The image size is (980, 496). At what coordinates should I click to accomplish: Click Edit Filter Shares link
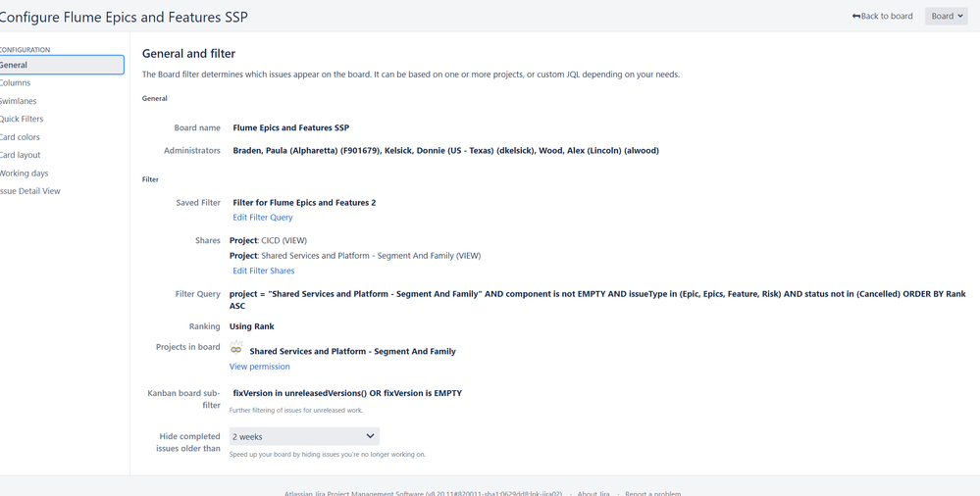(x=263, y=271)
